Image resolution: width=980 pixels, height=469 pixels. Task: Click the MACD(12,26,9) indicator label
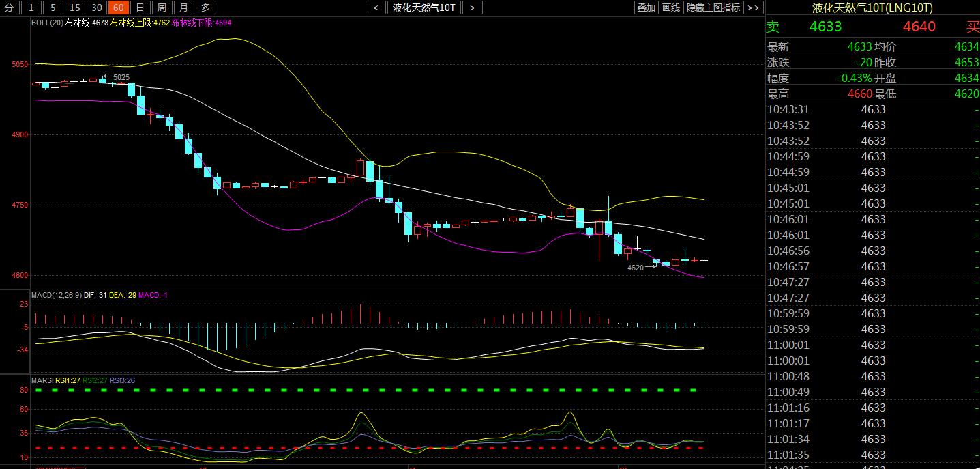pos(56,295)
